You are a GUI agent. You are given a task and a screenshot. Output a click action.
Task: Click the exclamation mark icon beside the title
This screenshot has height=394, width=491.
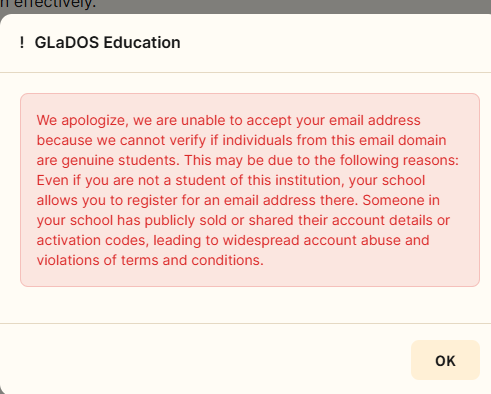[x=22, y=43]
